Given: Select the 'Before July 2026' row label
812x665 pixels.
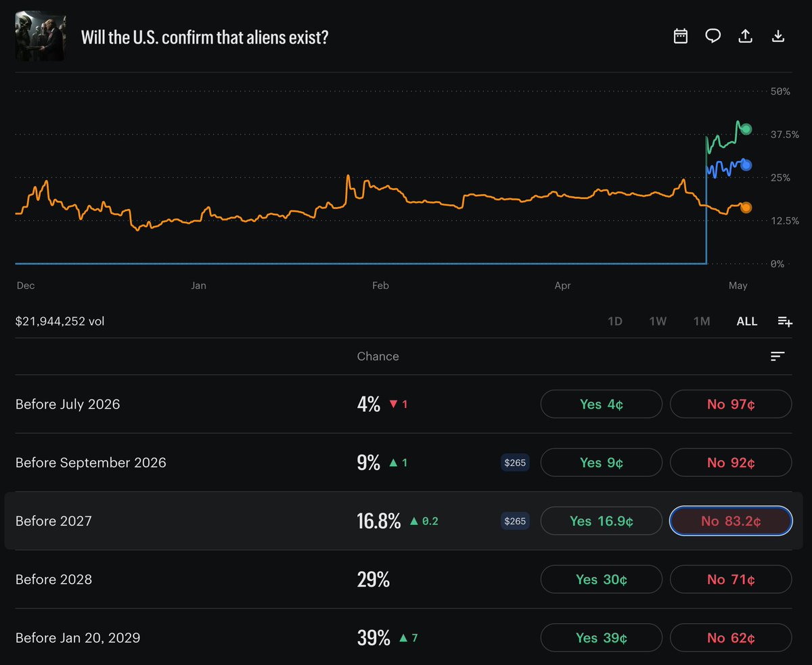Looking at the screenshot, I should pos(68,405).
